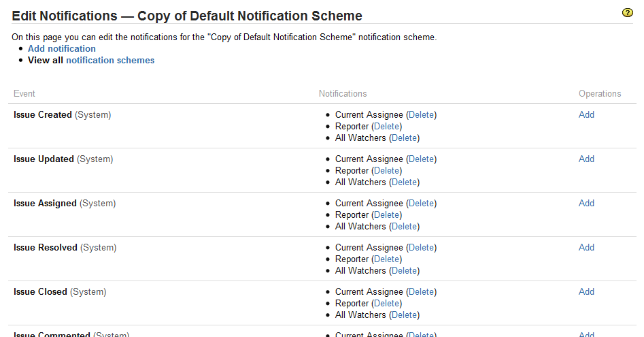This screenshot has height=337, width=644.
Task: Go to notification schemes list
Action: (110, 61)
